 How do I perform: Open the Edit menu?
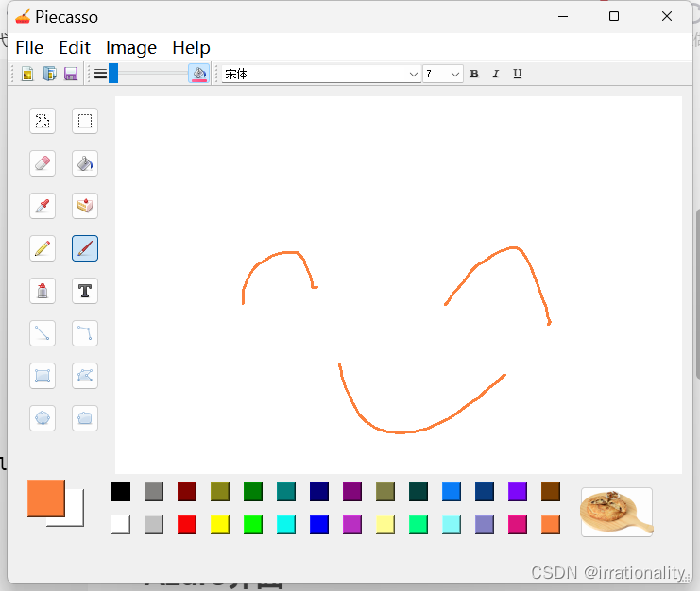pyautogui.click(x=75, y=48)
